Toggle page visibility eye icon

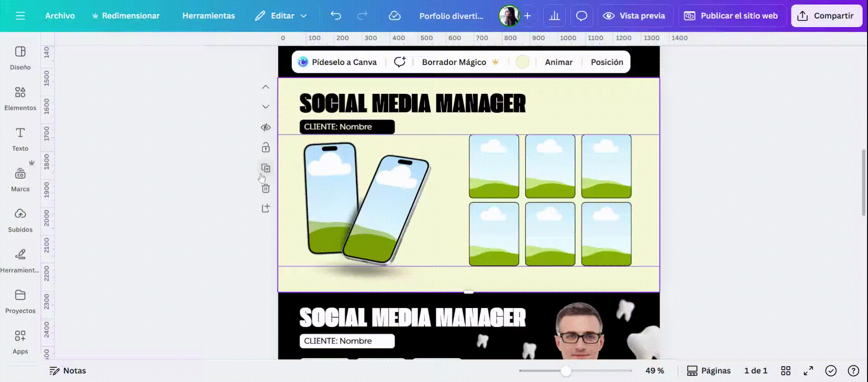coord(266,127)
